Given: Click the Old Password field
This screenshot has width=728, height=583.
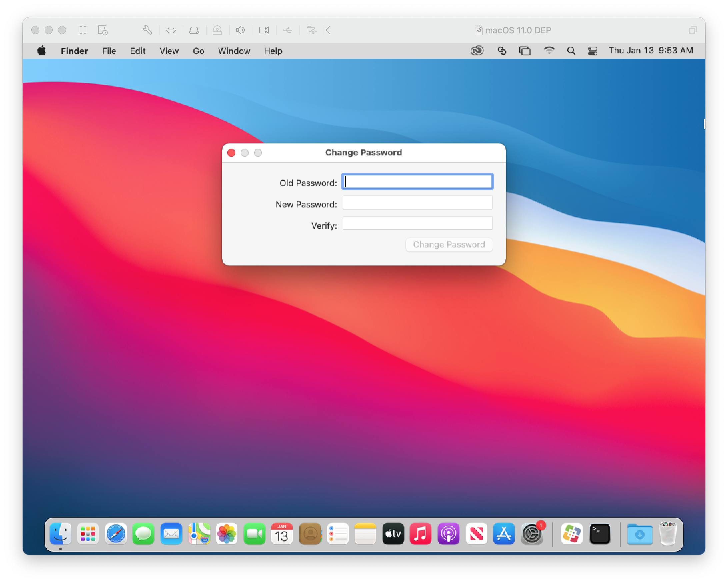Looking at the screenshot, I should click(417, 182).
